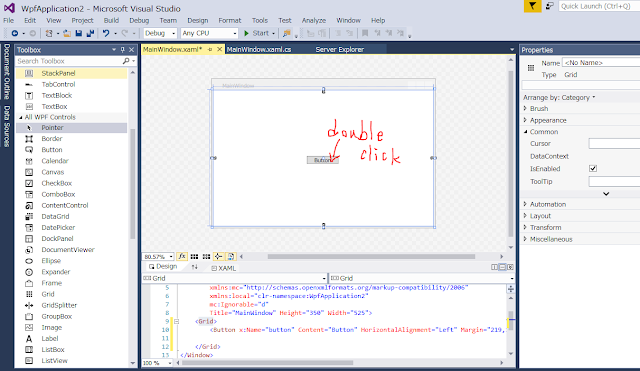Open the Document Outline side tab
Image resolution: width=640 pixels, height=371 pixels.
tap(7, 71)
